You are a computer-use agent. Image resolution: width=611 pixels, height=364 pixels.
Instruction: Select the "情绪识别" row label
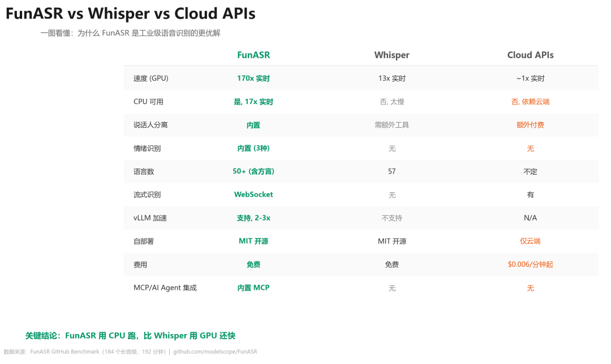click(x=147, y=148)
